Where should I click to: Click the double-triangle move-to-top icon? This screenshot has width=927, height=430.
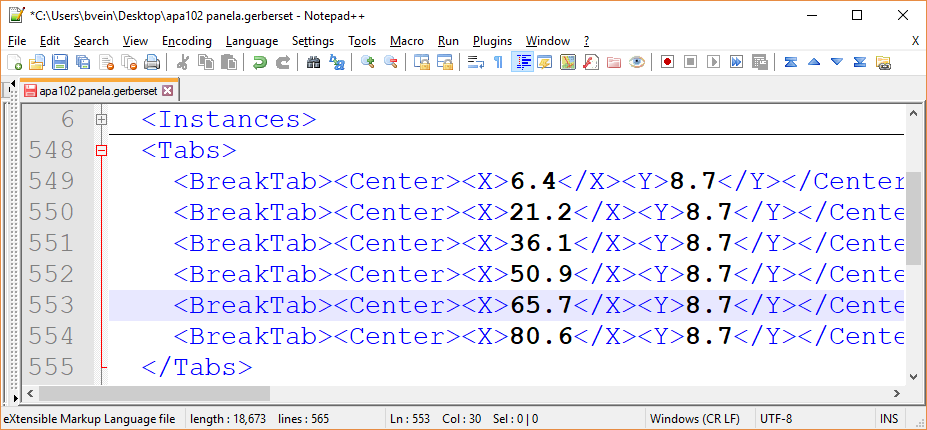[x=790, y=62]
